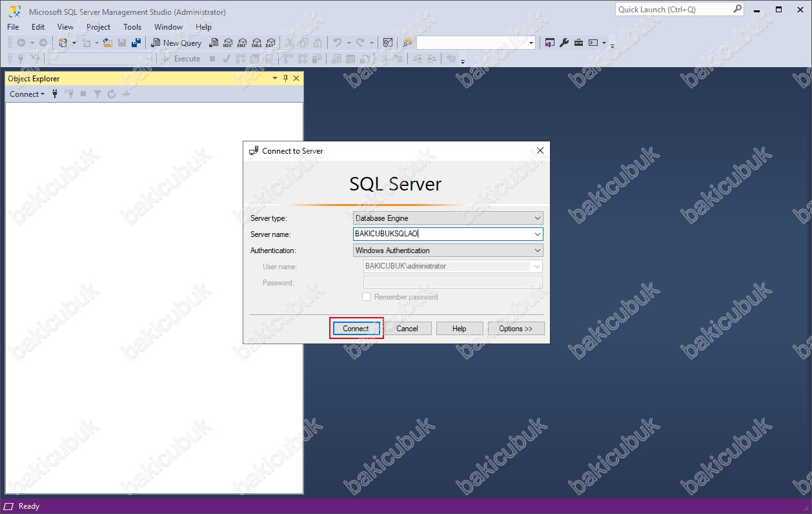Click the Analysis Services DMX Query icon
The image size is (812, 514).
(x=242, y=43)
